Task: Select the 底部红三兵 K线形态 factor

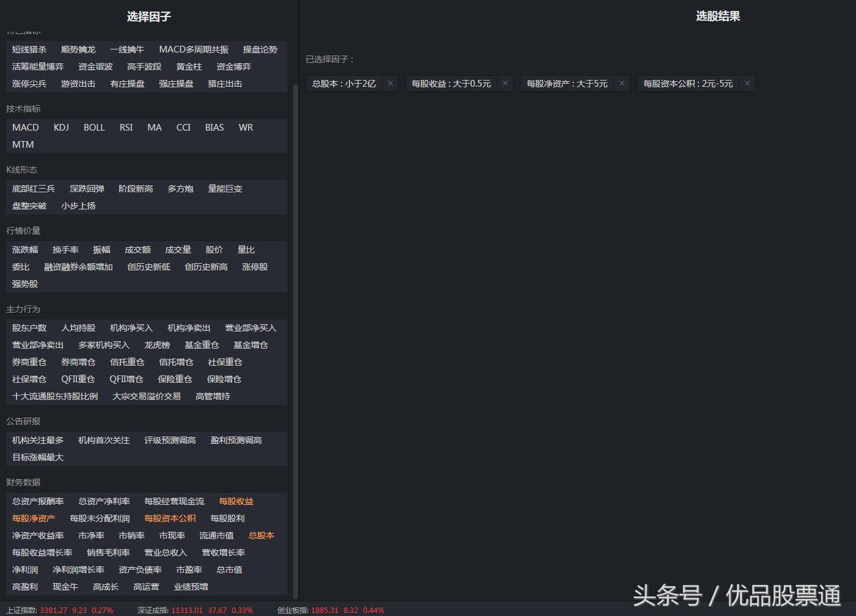Action: 33,188
